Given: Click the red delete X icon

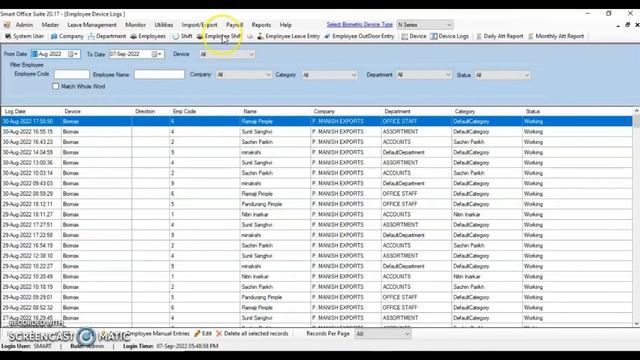Looking at the screenshot, I should click(x=219, y=333).
